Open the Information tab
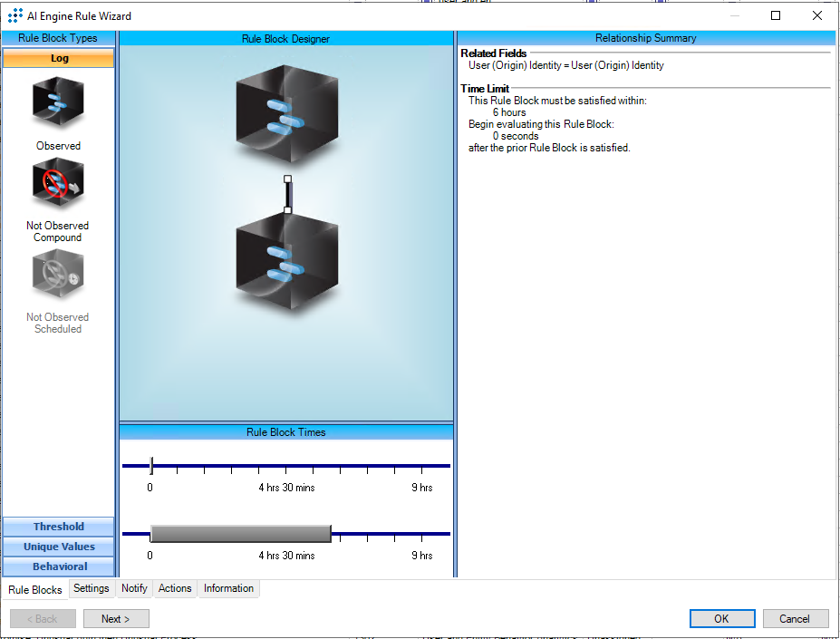The image size is (840, 639). point(228,588)
